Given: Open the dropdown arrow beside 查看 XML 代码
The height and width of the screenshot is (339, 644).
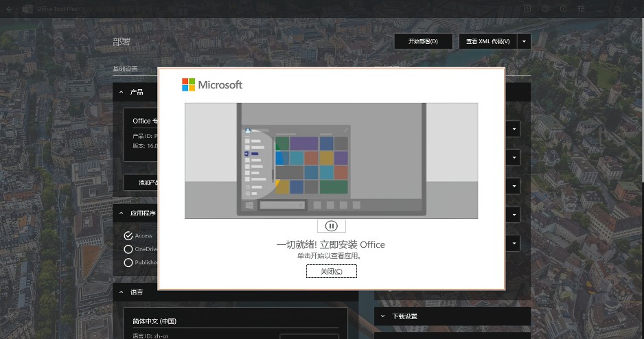Looking at the screenshot, I should [524, 41].
